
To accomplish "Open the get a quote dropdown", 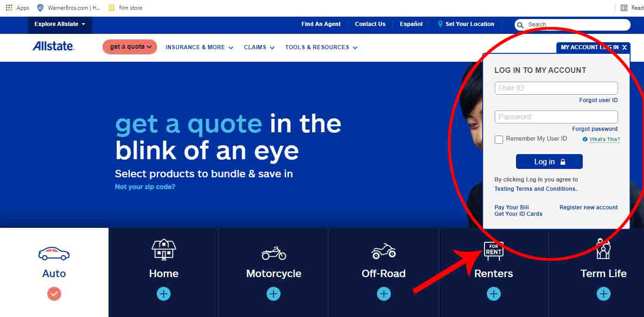I will 130,47.
